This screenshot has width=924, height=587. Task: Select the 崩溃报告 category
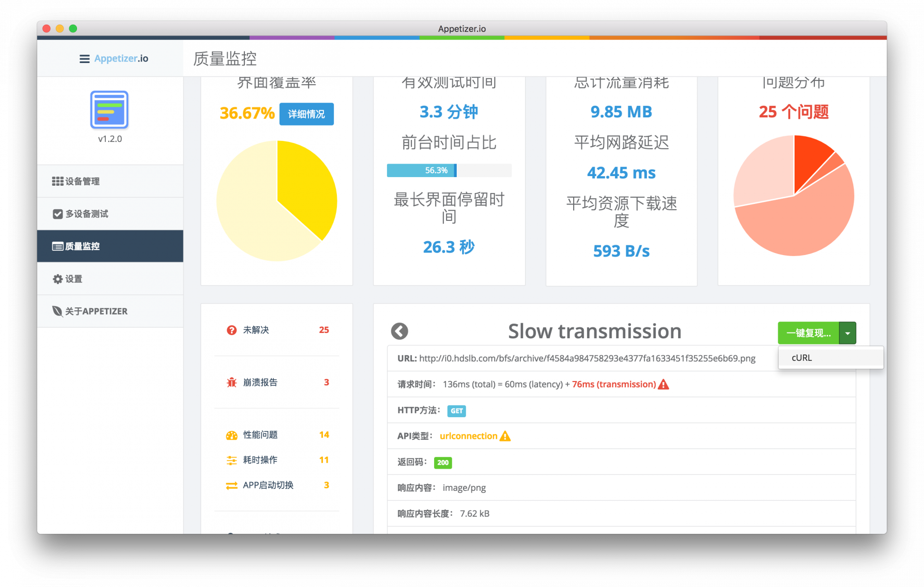pos(277,383)
